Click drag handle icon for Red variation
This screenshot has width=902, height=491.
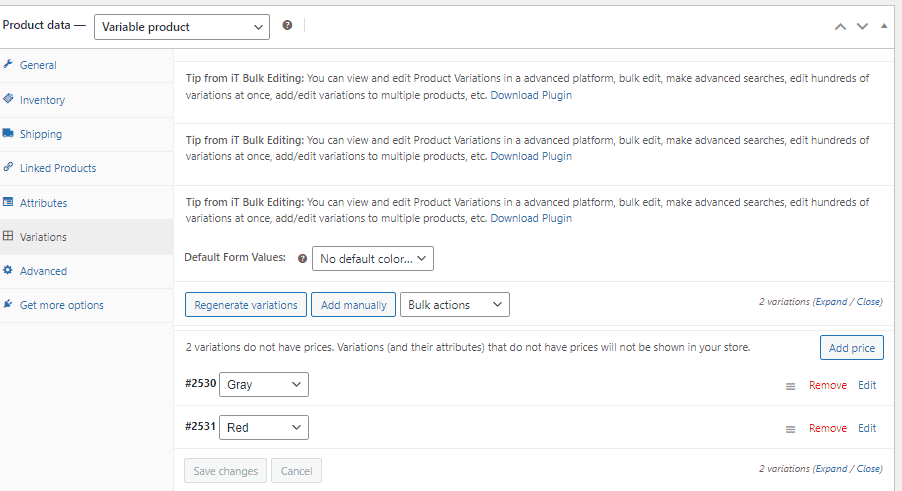[x=790, y=429]
